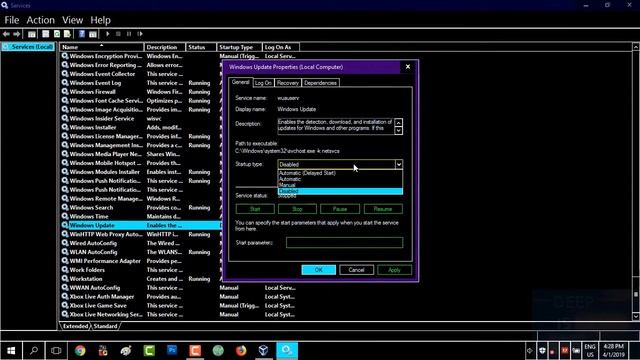Screen dimensions: 640x360
Task: Choose Automatic startup type option
Action: [x=290, y=179]
